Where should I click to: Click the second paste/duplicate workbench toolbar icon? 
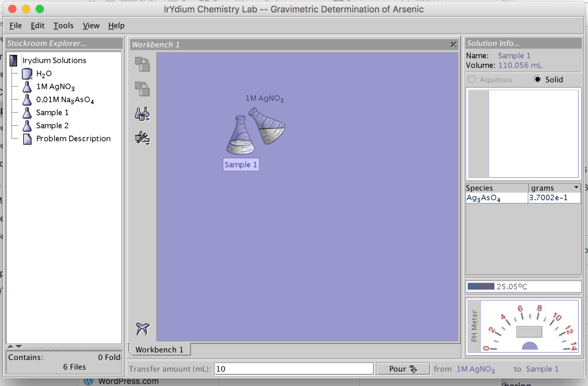point(142,89)
